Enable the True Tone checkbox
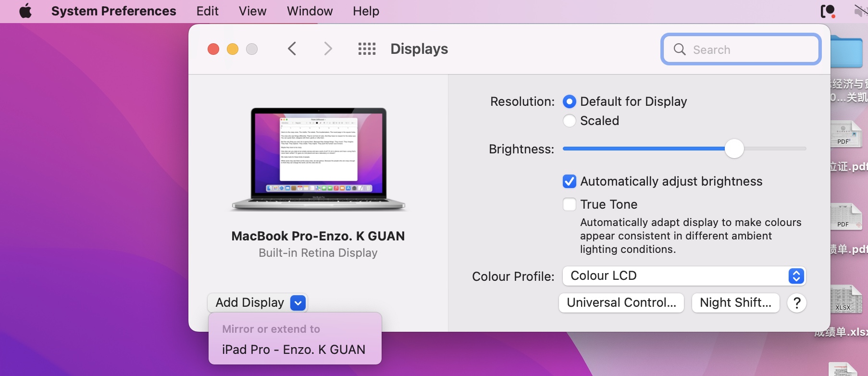 tap(570, 204)
